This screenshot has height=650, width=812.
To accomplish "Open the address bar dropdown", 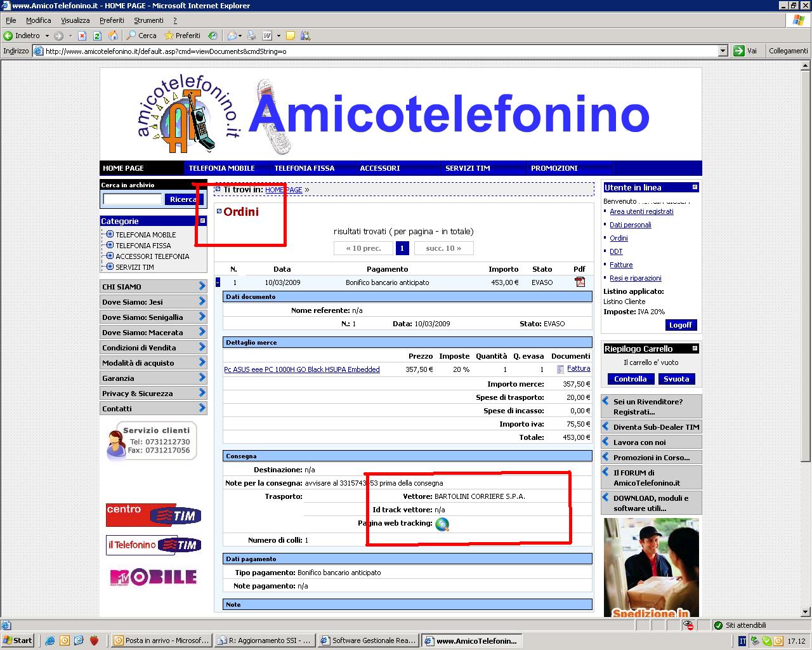I will click(x=723, y=51).
